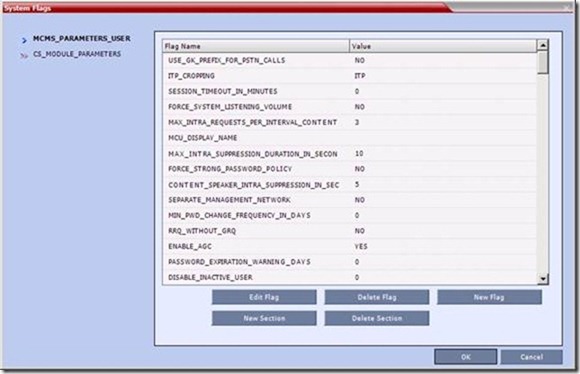Image resolution: width=580 pixels, height=374 pixels.
Task: Click arrow icon beside MCMS_PARAMETERS_USER
Action: coord(24,40)
